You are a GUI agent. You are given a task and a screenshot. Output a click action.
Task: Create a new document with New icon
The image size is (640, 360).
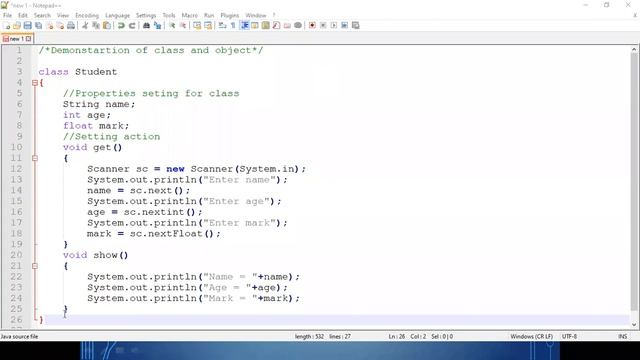[x=6, y=25]
